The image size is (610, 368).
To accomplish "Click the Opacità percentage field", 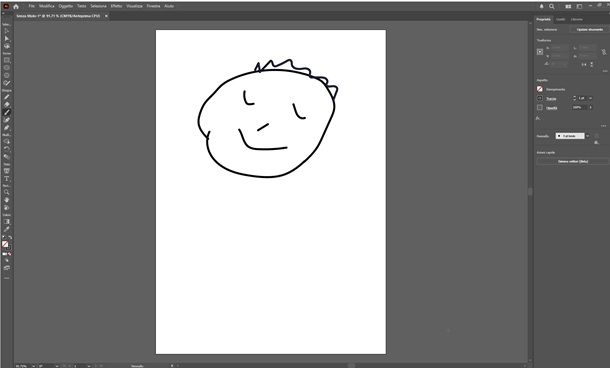I will point(579,107).
